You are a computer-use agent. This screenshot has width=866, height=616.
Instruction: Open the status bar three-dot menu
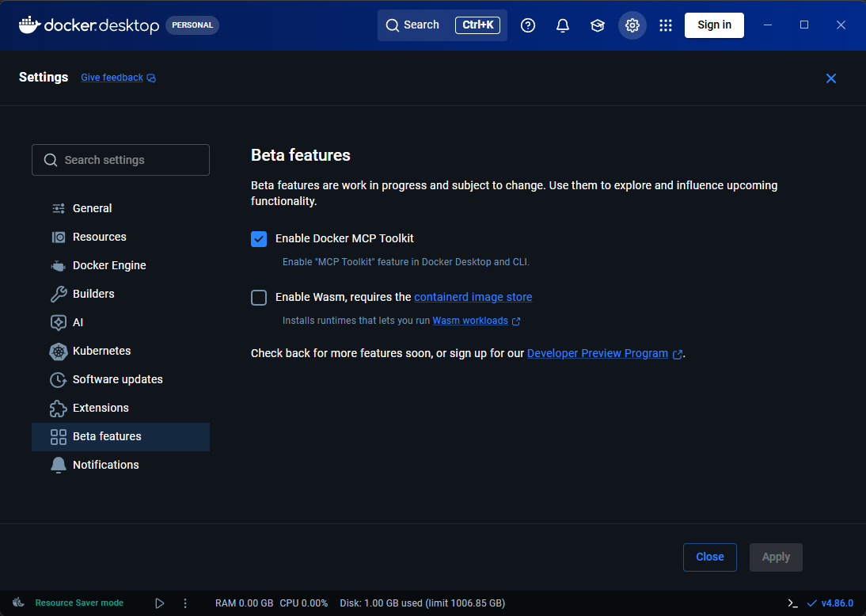point(185,603)
